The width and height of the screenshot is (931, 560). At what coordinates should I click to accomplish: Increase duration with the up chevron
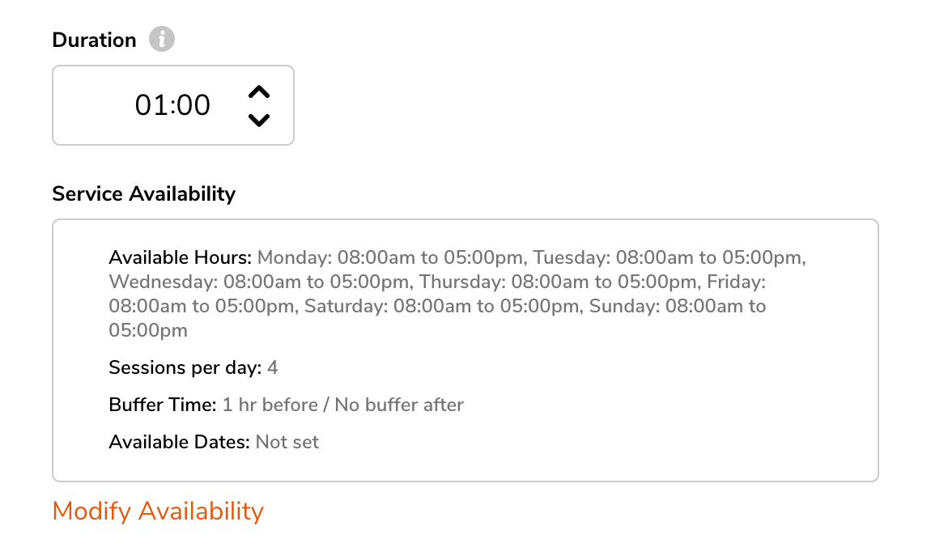pyautogui.click(x=259, y=92)
